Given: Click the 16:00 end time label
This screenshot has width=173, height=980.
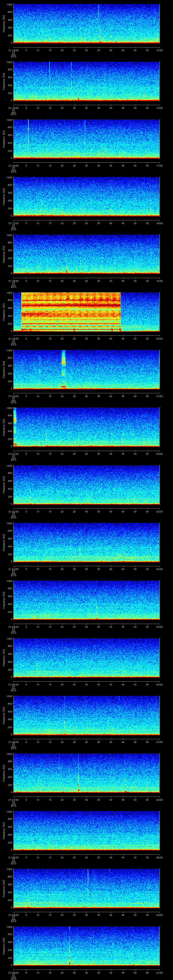Looking at the screenshot, I should tap(159, 108).
